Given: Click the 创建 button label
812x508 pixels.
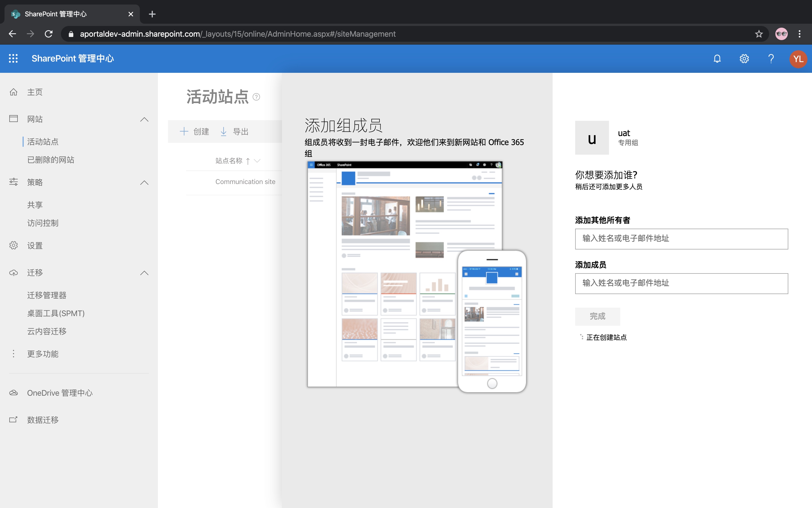Looking at the screenshot, I should pyautogui.click(x=201, y=132).
